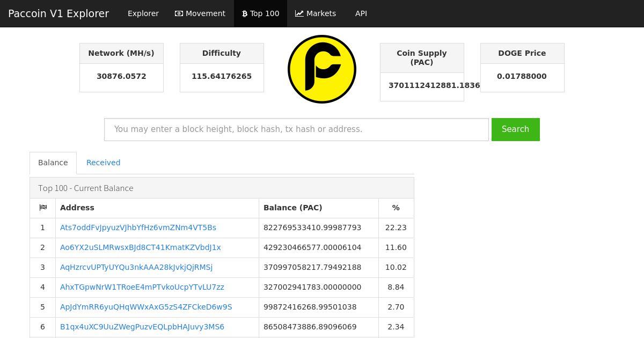644x338 pixels.
Task: Open the Movement page
Action: (x=200, y=13)
